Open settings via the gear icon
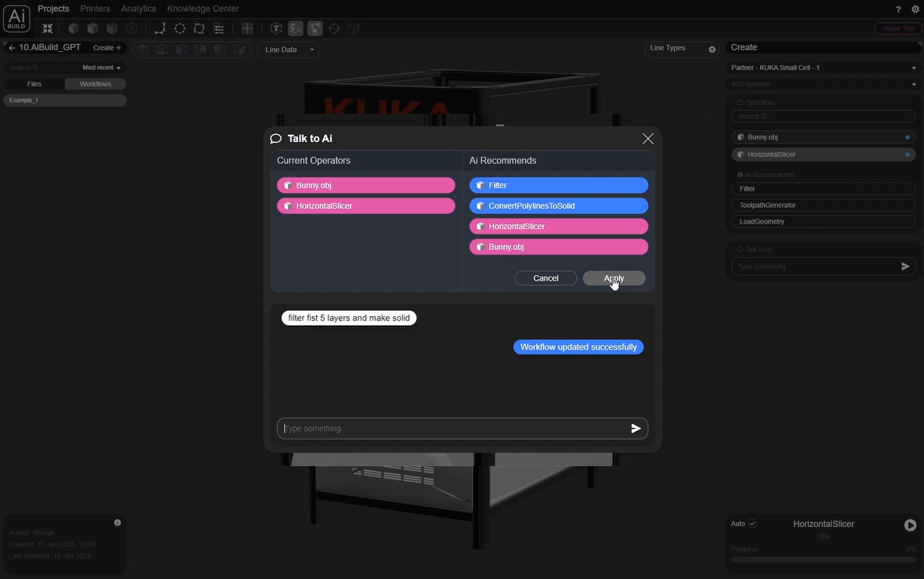This screenshot has width=924, height=579. [915, 9]
